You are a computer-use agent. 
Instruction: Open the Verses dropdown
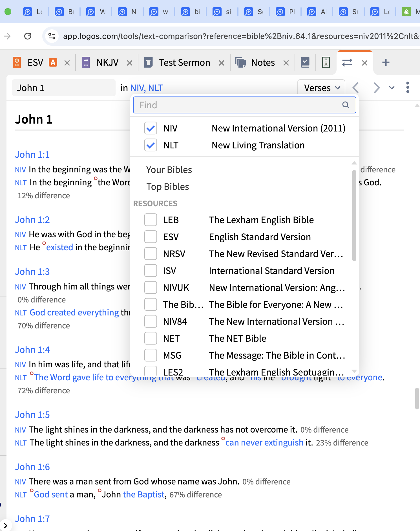point(321,88)
